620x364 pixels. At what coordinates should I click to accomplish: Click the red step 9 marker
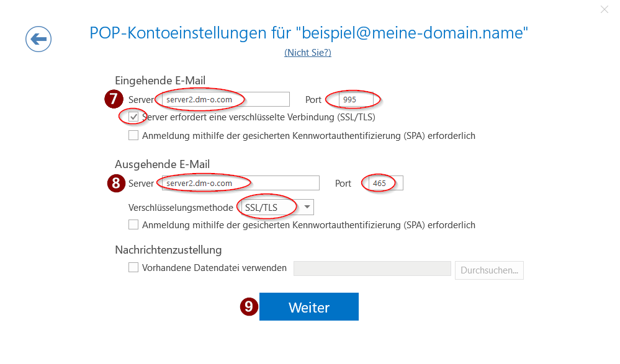248,306
